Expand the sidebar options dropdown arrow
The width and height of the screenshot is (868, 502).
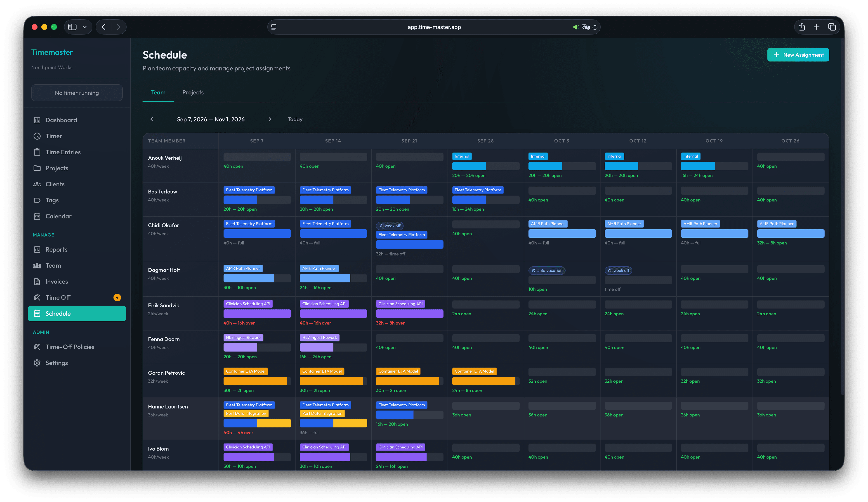click(x=84, y=27)
